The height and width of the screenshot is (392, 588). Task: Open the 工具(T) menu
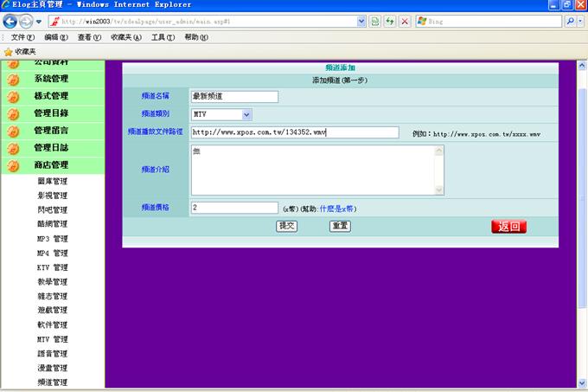point(163,37)
